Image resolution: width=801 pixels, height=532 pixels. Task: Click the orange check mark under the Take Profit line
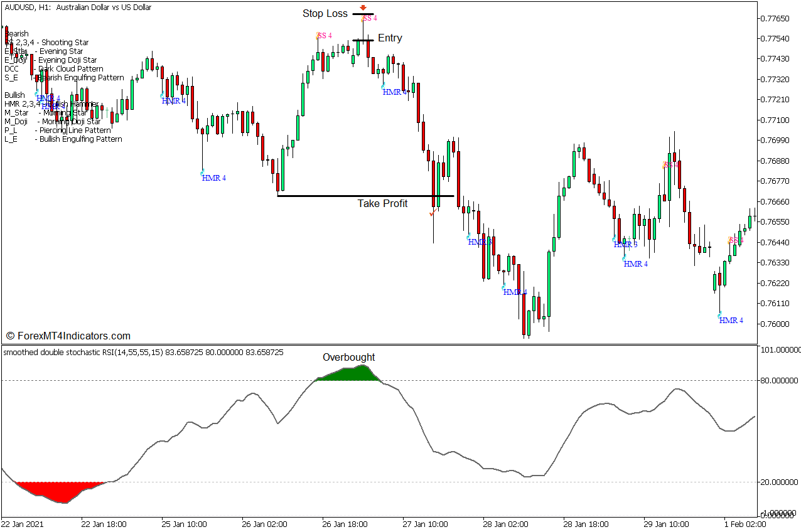click(x=432, y=213)
